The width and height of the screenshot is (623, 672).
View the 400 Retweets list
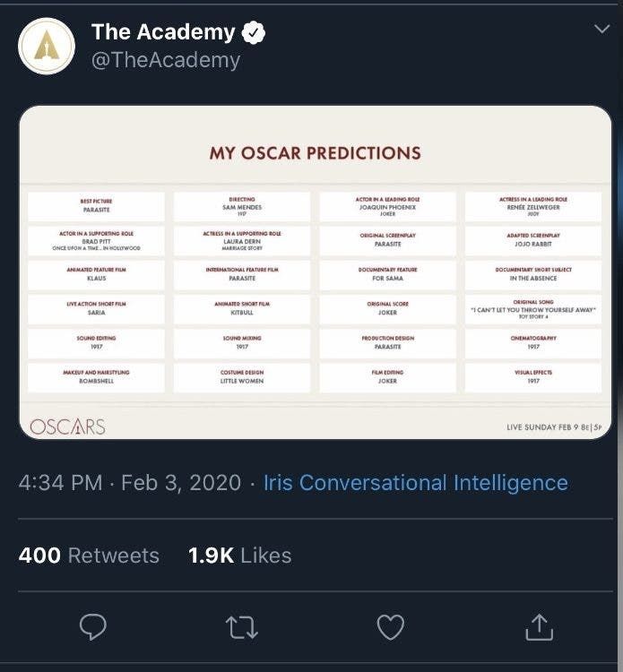point(89,556)
